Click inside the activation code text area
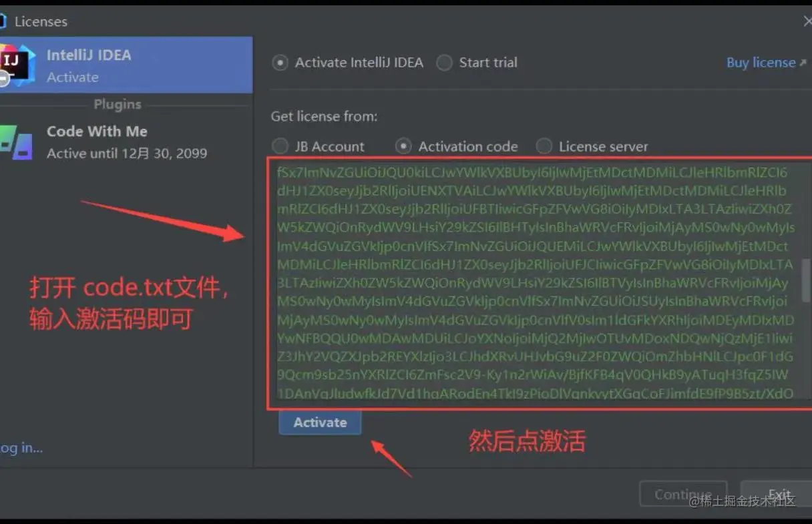This screenshot has height=524, width=812. coord(534,284)
